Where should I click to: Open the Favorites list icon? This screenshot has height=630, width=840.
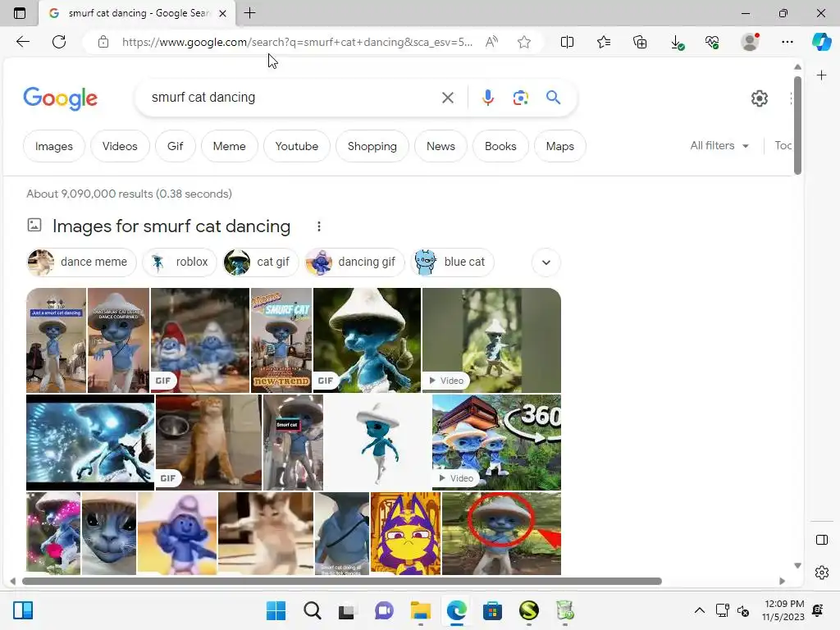[604, 42]
